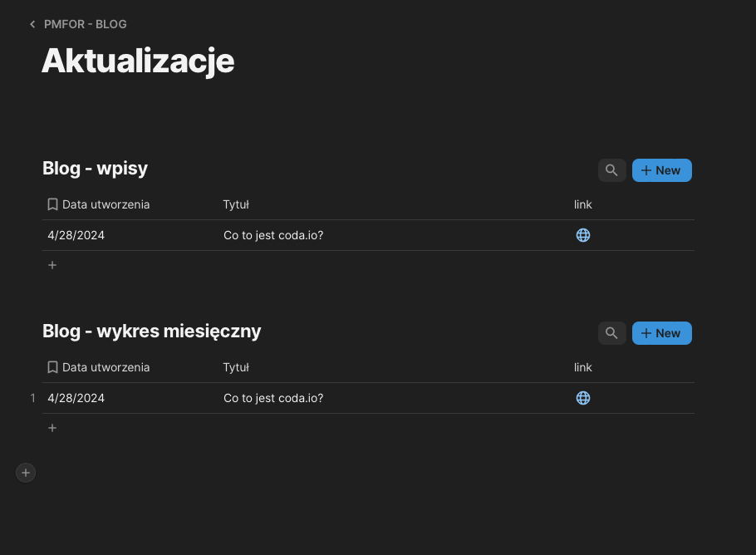
Task: Select Blog - wykres miesięczny table heading
Action: pos(152,332)
